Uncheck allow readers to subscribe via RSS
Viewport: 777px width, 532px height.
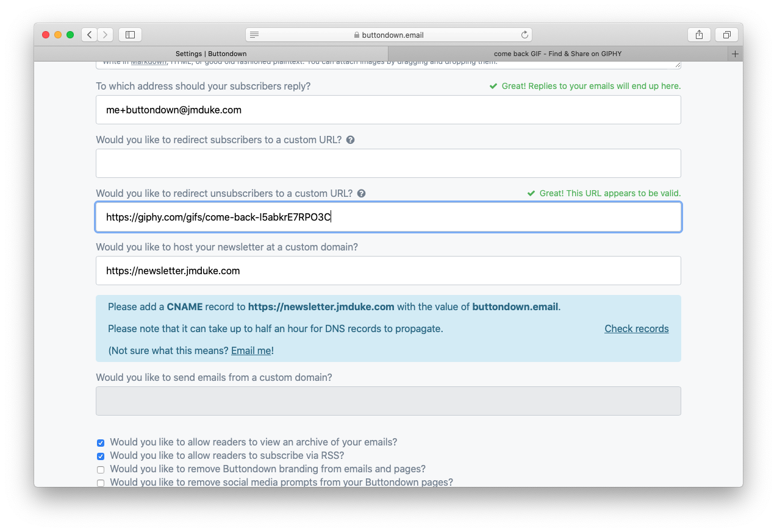click(101, 456)
